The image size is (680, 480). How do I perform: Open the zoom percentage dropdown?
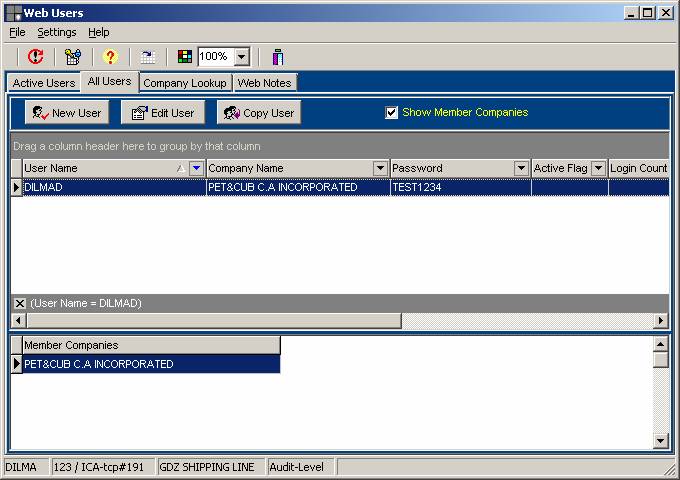tap(241, 57)
